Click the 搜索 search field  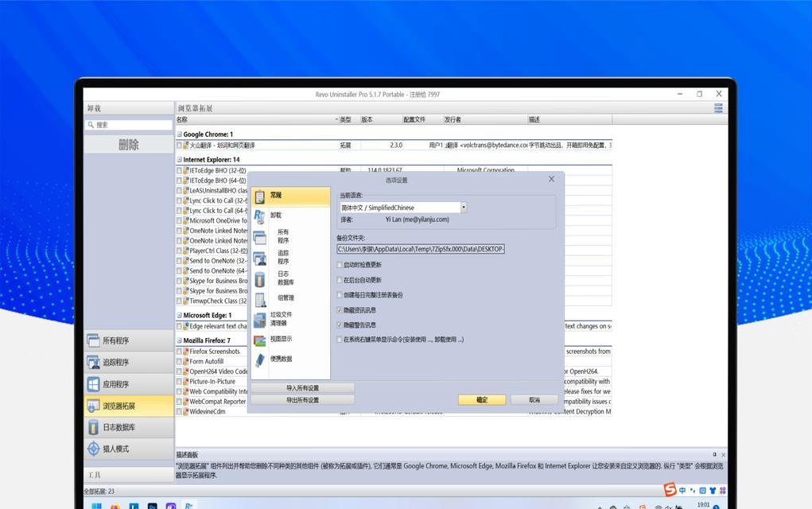pyautogui.click(x=128, y=125)
